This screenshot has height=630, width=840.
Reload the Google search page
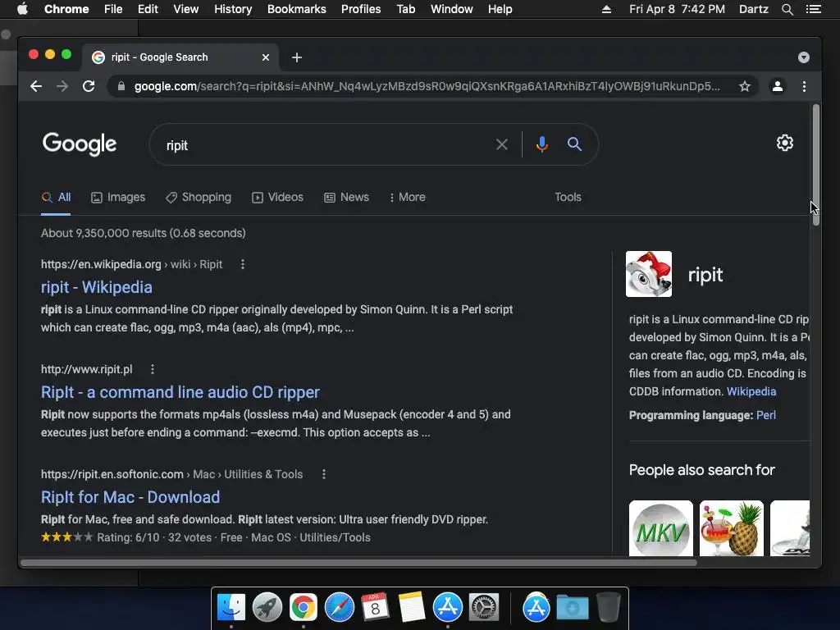tap(89, 86)
